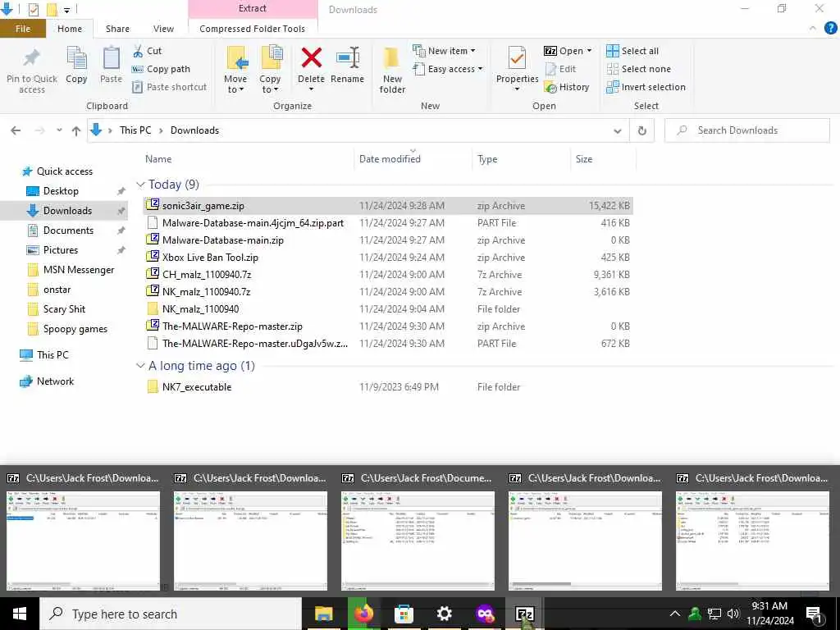Switch to the View ribbon tab

coord(163,29)
